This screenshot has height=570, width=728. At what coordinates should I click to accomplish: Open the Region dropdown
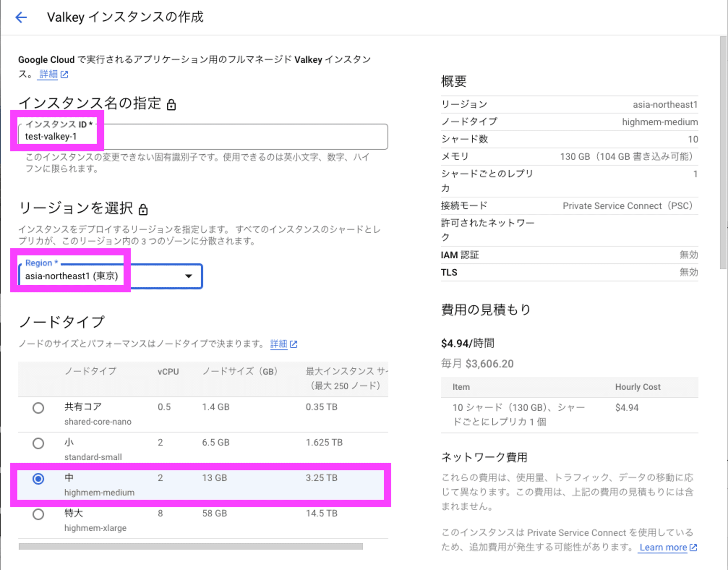(110, 276)
